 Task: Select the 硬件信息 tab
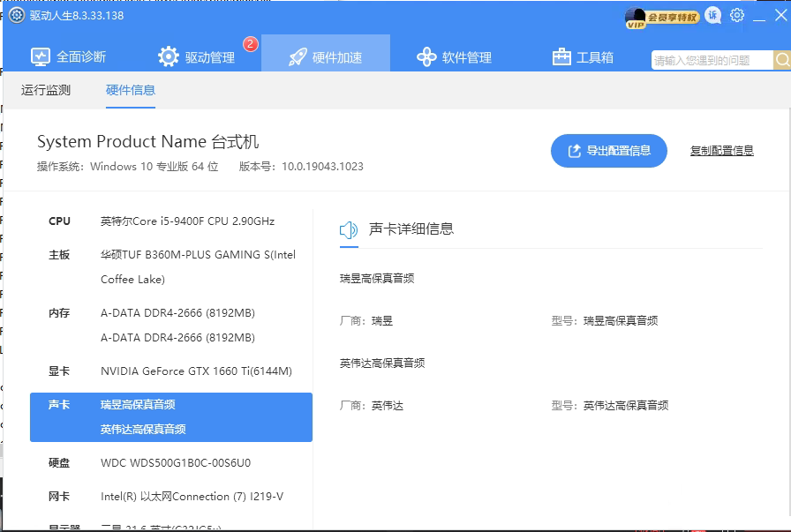131,90
